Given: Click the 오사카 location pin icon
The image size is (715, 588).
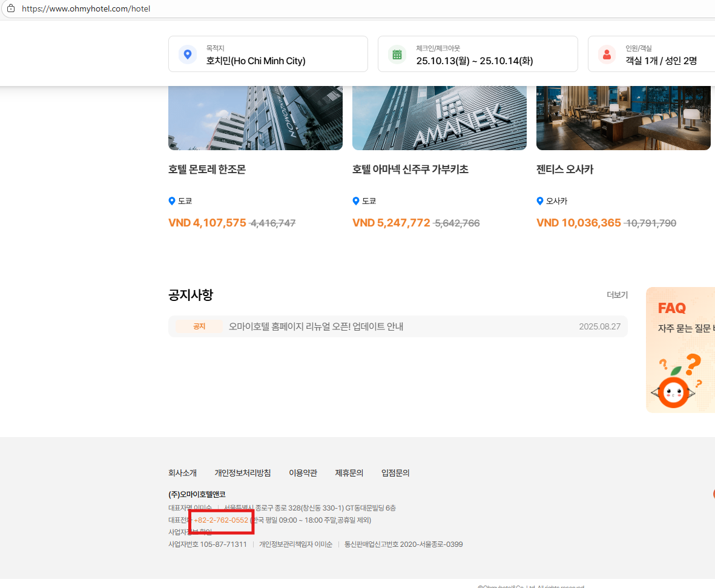Looking at the screenshot, I should pyautogui.click(x=540, y=201).
